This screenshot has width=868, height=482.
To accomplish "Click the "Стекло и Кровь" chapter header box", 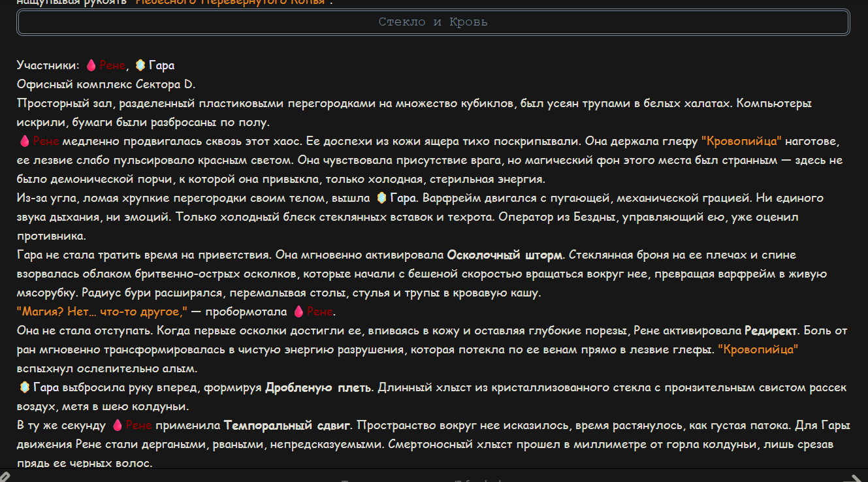I will [433, 22].
